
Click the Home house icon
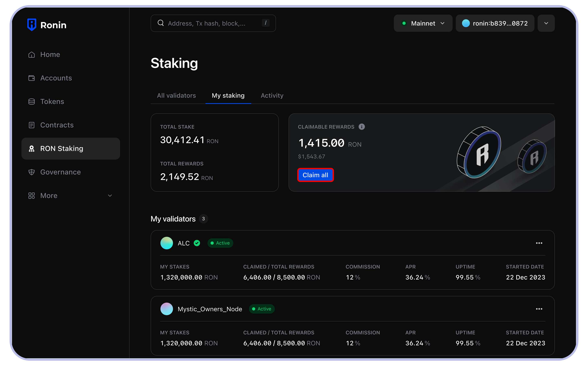31,55
